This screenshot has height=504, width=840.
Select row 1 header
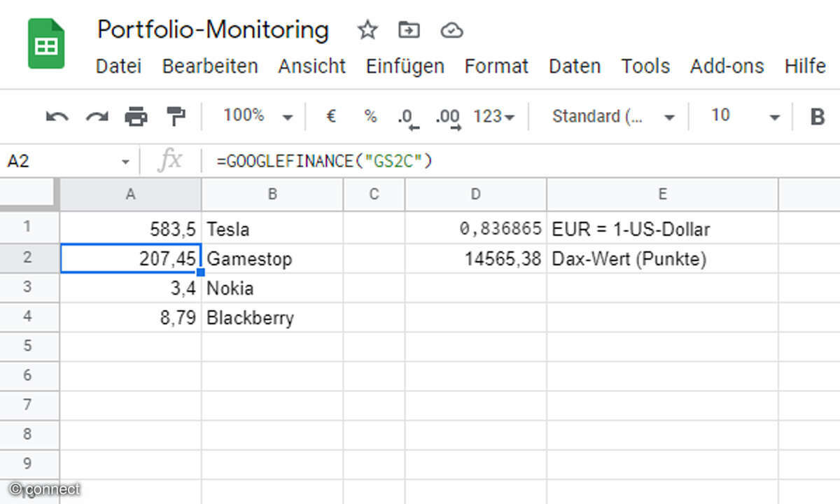pos(29,227)
